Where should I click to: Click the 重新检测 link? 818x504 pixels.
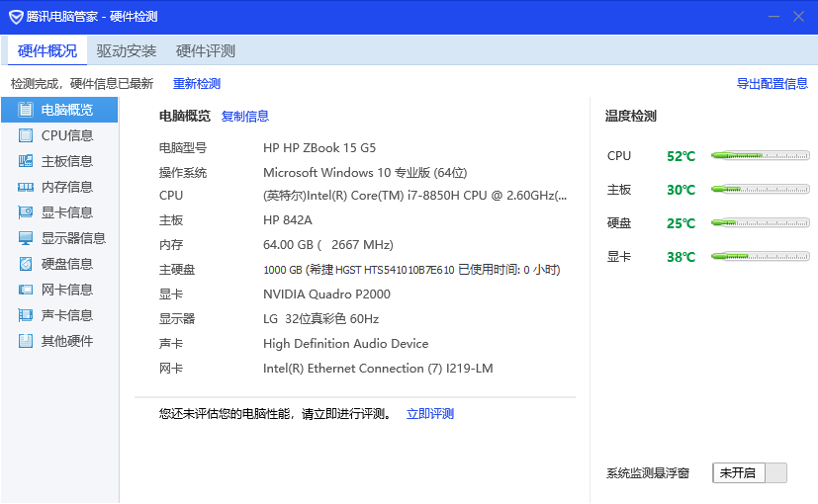197,83
